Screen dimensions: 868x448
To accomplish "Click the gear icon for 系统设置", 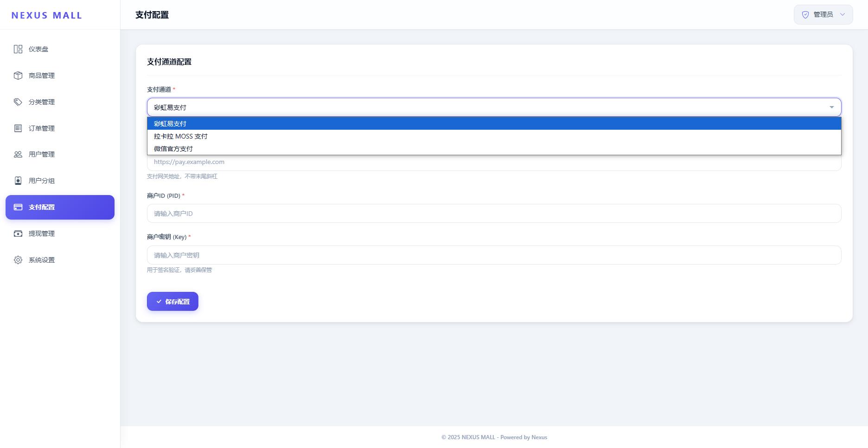I will pyautogui.click(x=18, y=260).
